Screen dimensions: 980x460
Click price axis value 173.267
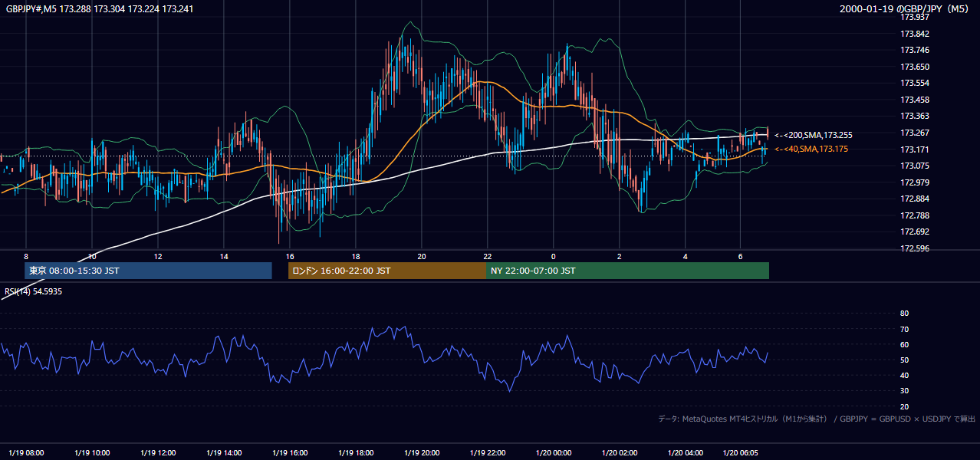(x=914, y=133)
